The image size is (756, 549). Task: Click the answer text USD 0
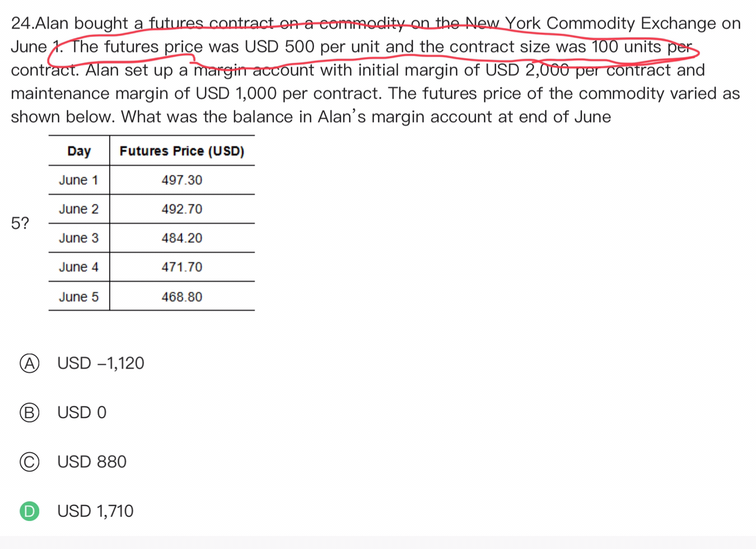point(82,413)
